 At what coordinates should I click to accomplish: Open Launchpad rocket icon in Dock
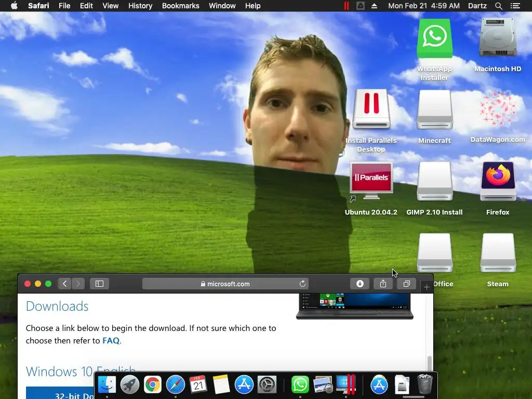pos(129,384)
